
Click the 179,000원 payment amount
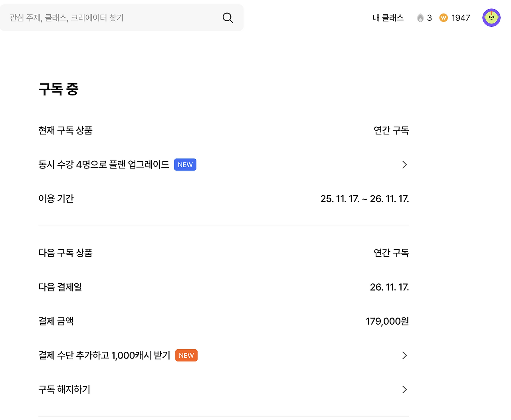387,321
